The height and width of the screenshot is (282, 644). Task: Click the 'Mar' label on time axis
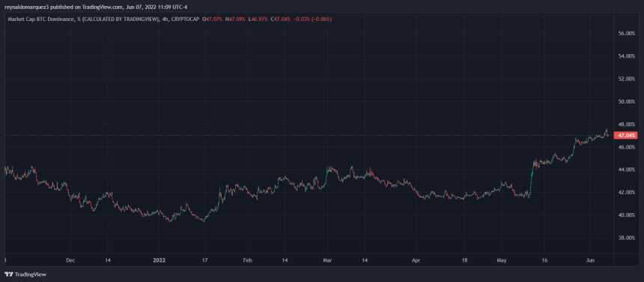click(327, 260)
